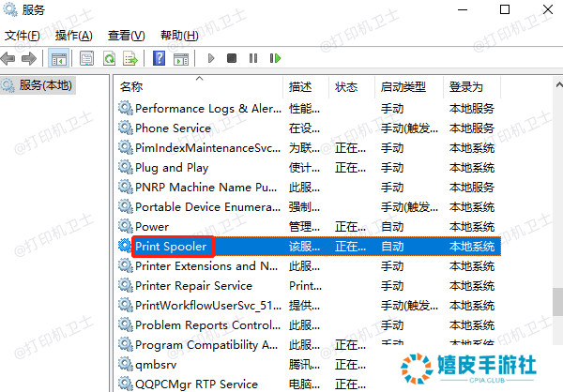Image resolution: width=563 pixels, height=392 pixels.
Task: Stop the service with the stop icon
Action: coord(232,58)
